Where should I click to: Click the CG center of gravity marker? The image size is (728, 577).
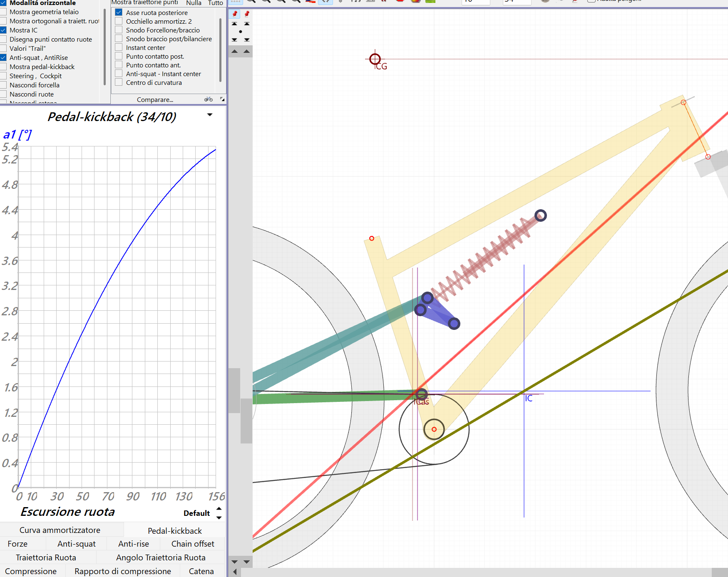click(375, 59)
